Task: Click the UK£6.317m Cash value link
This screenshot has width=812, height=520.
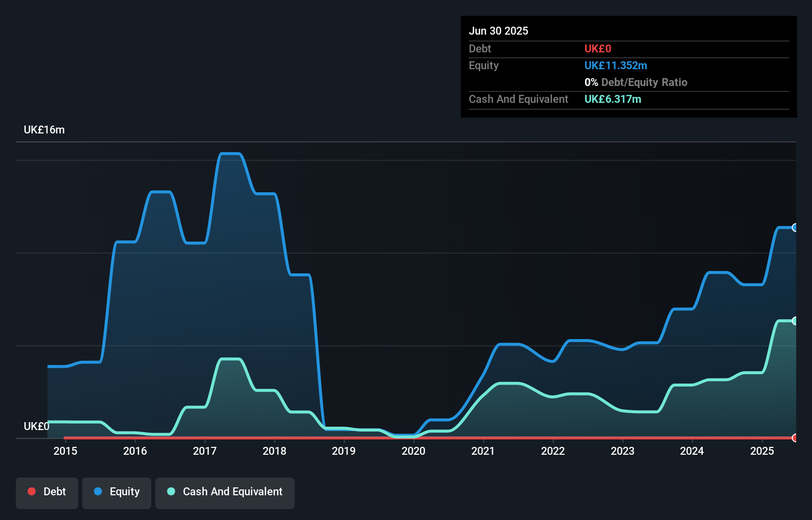Action: point(613,99)
